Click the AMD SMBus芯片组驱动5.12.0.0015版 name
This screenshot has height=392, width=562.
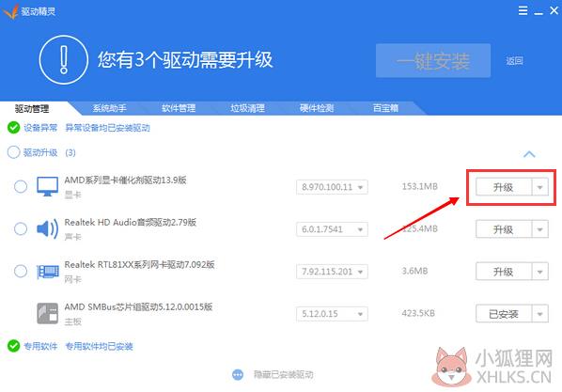coord(138,307)
